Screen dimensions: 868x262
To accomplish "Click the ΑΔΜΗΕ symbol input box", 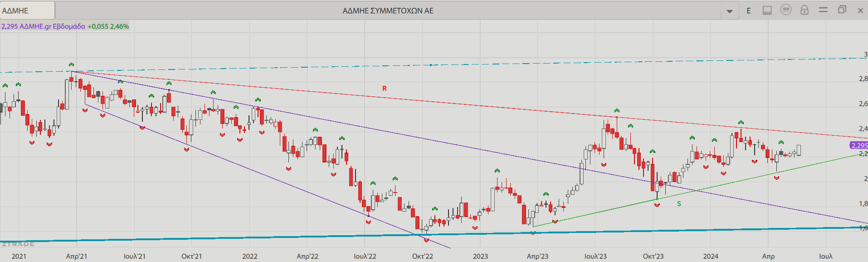I will click(27, 10).
